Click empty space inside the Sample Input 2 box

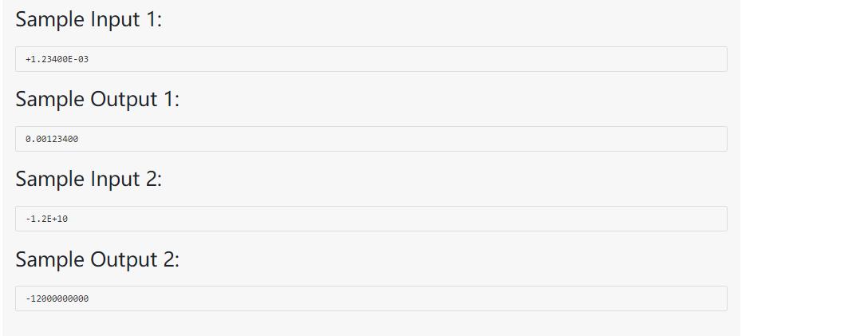click(399, 219)
